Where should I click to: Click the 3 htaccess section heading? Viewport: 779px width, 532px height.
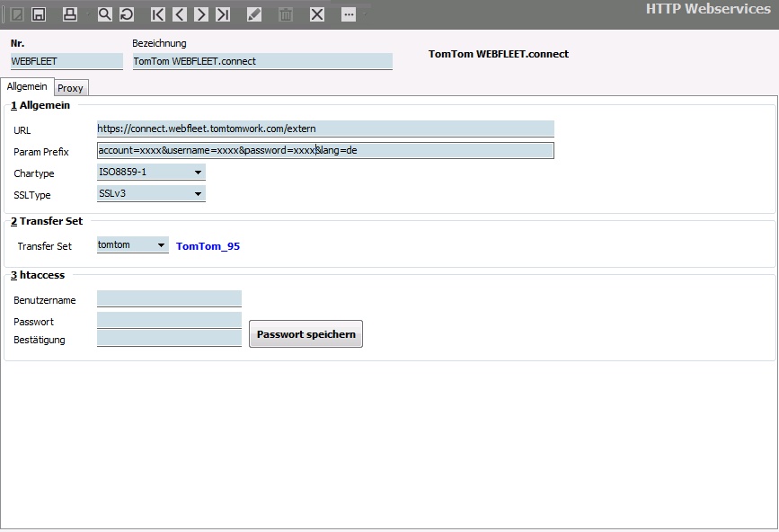tap(38, 275)
